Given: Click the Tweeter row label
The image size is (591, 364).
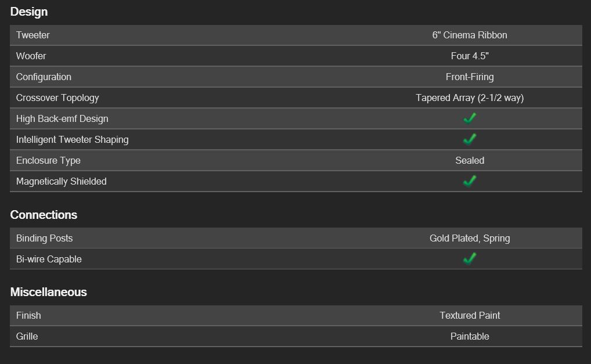Looking at the screenshot, I should coord(33,35).
